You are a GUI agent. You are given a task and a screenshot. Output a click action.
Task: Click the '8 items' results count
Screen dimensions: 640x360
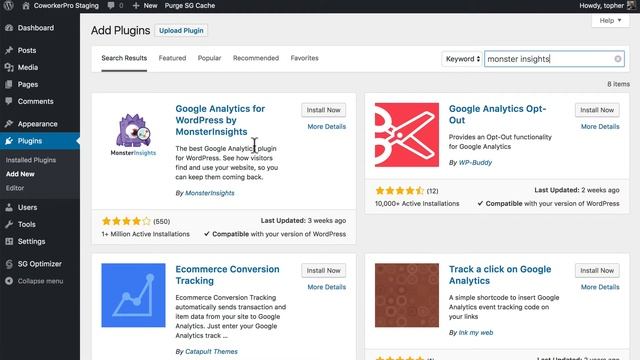tap(618, 84)
